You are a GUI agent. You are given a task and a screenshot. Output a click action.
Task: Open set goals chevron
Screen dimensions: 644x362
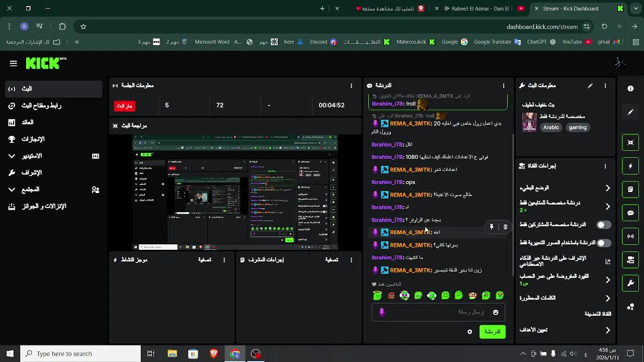tap(608, 330)
